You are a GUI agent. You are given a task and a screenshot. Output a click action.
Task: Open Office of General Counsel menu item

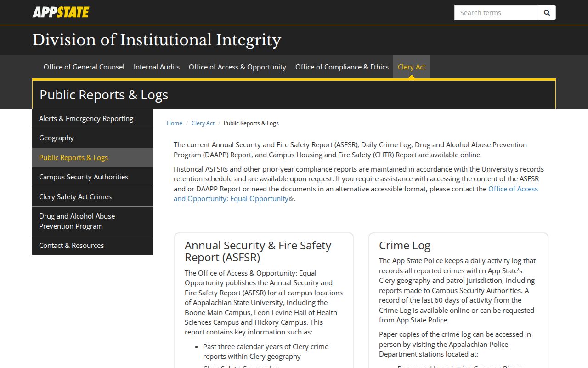coord(84,67)
